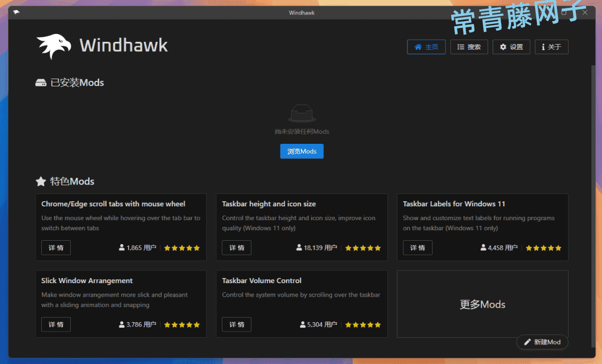Viewport: 602px width, 364px height.
Task: Open details for Taskbar height and icon size
Action: pos(236,247)
